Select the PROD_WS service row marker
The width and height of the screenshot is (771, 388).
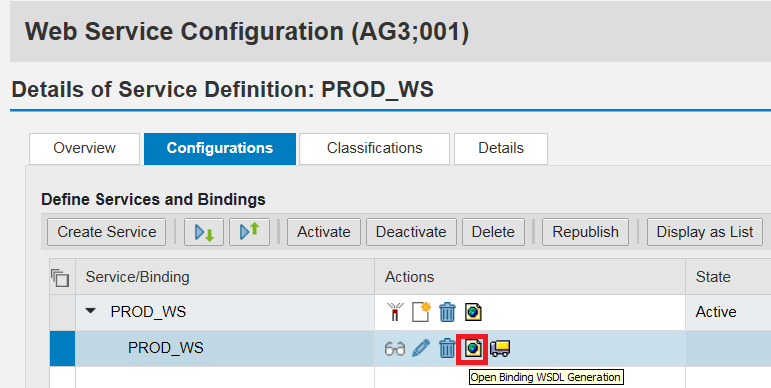pyautogui.click(x=62, y=312)
